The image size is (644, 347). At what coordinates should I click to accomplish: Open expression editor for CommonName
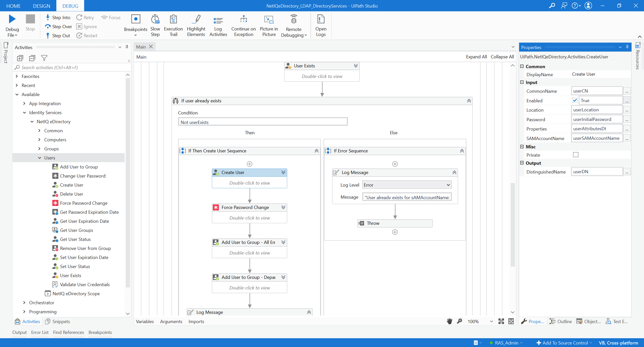627,91
